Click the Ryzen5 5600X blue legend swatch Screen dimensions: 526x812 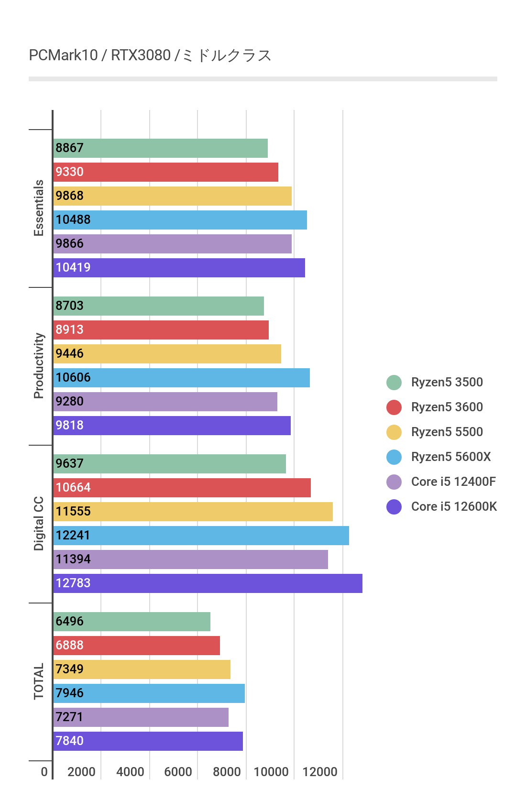click(394, 457)
